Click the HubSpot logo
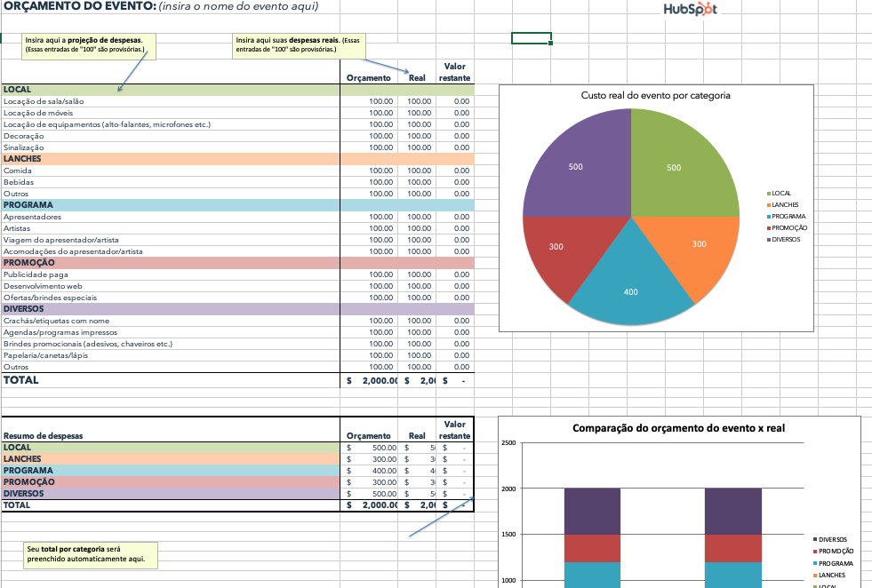 [x=690, y=10]
